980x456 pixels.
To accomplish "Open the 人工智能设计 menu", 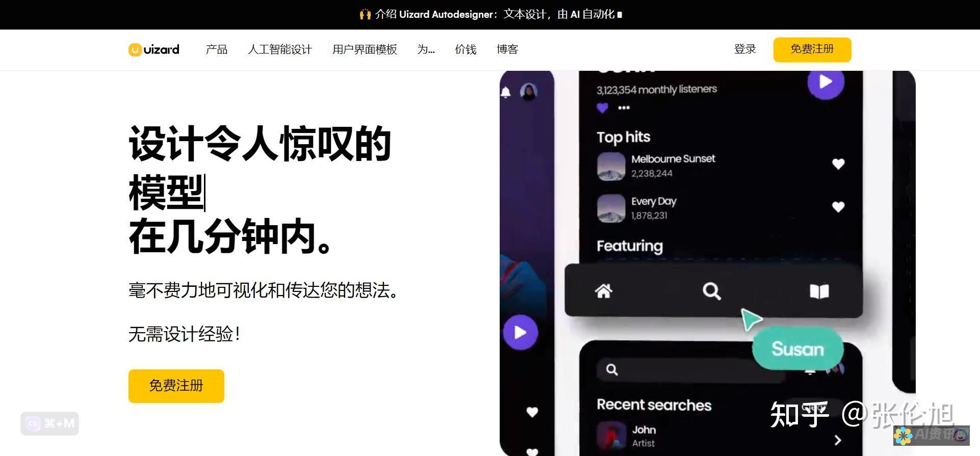I will pyautogui.click(x=280, y=49).
